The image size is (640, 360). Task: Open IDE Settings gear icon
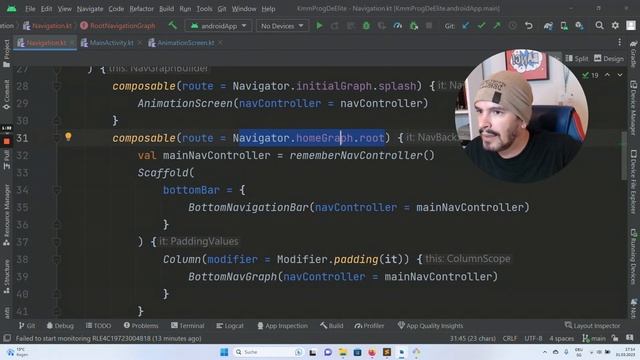(615, 26)
